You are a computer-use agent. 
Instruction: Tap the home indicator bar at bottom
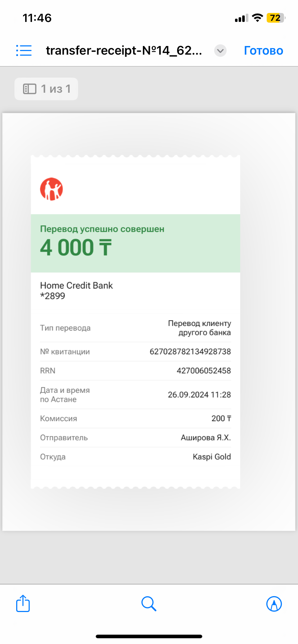149,636
